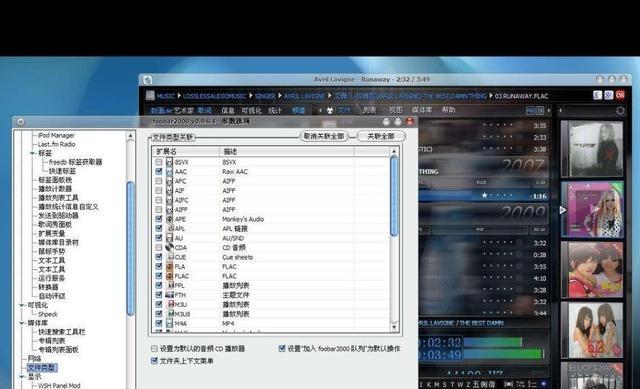Click the foobar2000 main window title icon
Image resolution: width=640 pixels, height=389 pixels.
pos(148,80)
